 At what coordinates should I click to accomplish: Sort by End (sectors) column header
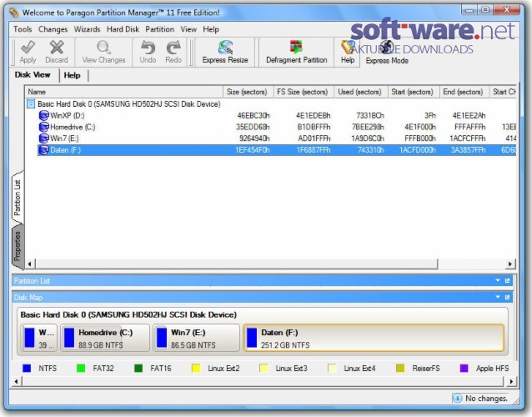(x=464, y=92)
